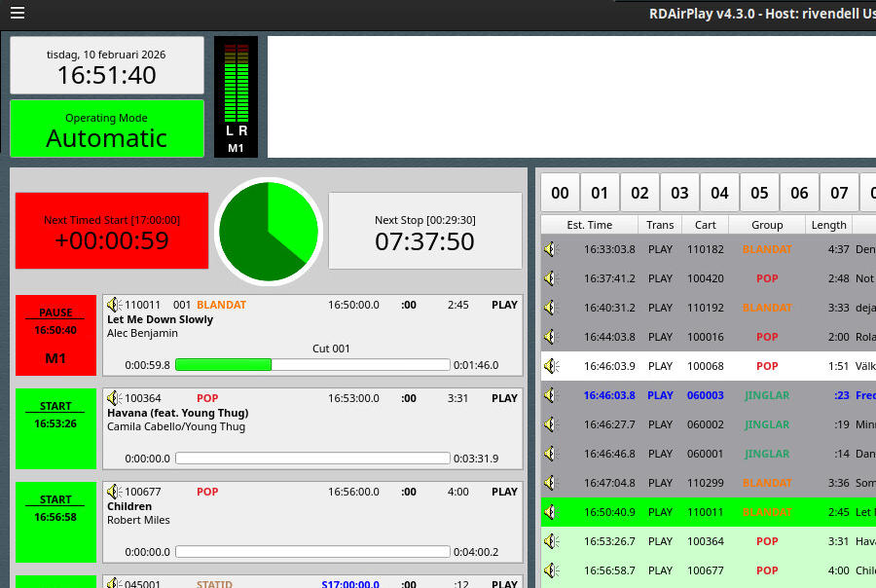Click speaker icon in highlighted 110011 log row
876x588 pixels.
tap(552, 512)
